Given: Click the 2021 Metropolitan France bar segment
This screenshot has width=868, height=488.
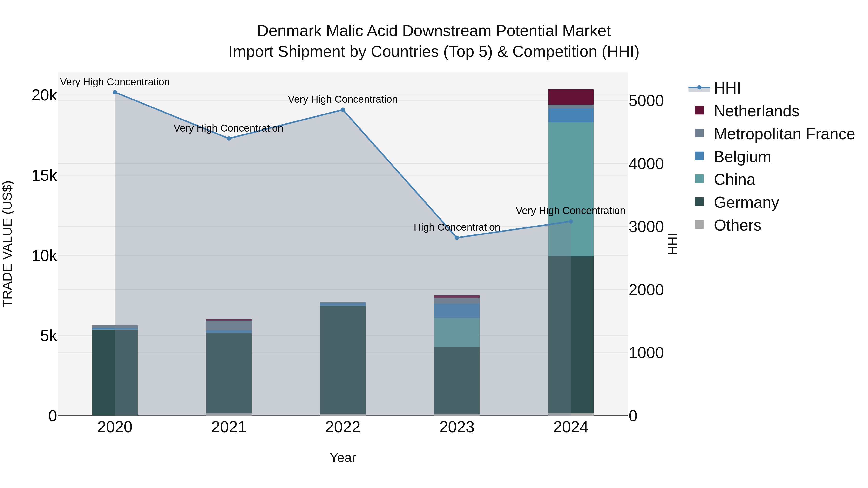Looking at the screenshot, I should 229,325.
